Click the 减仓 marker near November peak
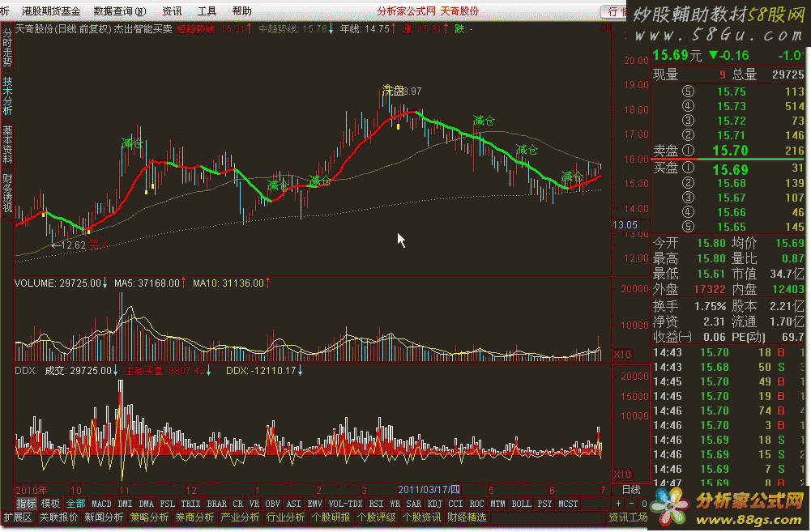811x532 pixels. pyautogui.click(x=132, y=143)
